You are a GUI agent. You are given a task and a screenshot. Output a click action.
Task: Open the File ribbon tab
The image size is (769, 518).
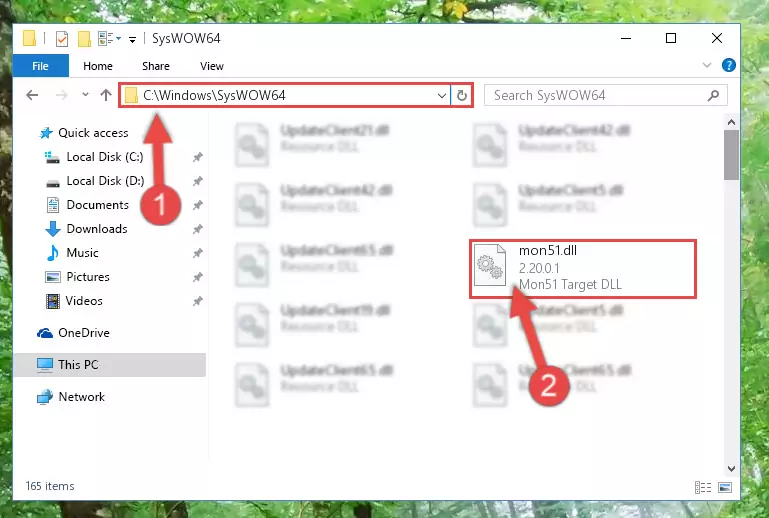41,66
